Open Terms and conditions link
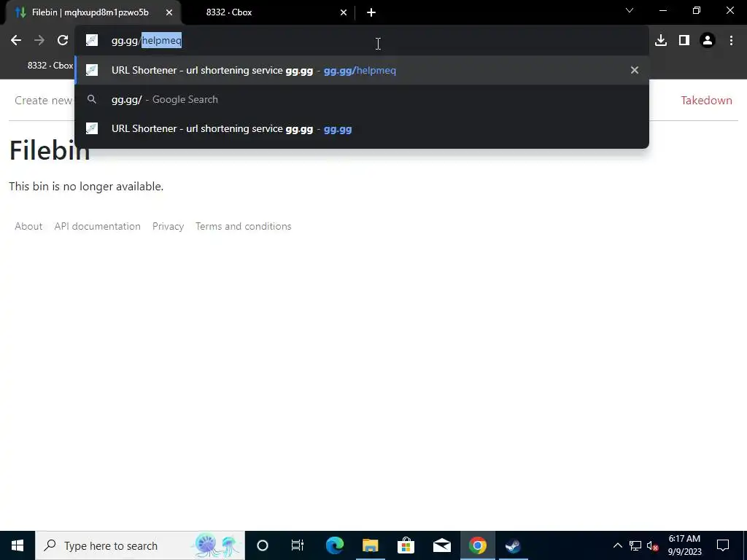 point(243,226)
